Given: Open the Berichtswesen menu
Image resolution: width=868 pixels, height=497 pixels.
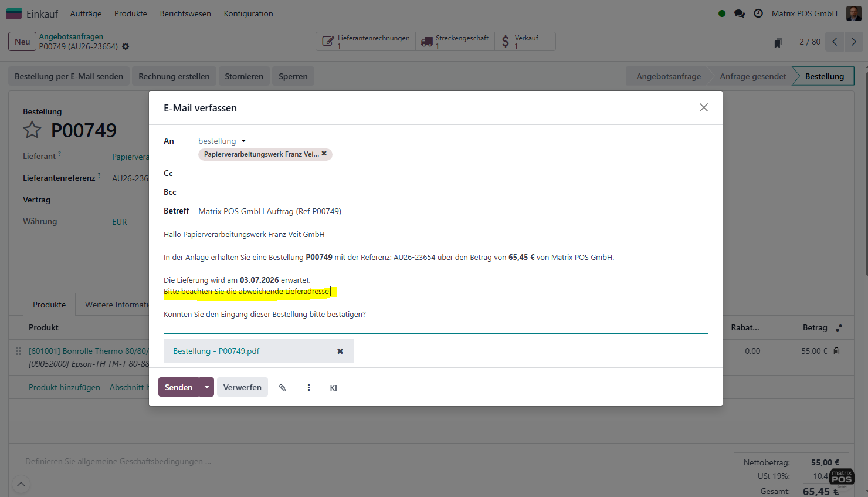Looking at the screenshot, I should coord(185,13).
